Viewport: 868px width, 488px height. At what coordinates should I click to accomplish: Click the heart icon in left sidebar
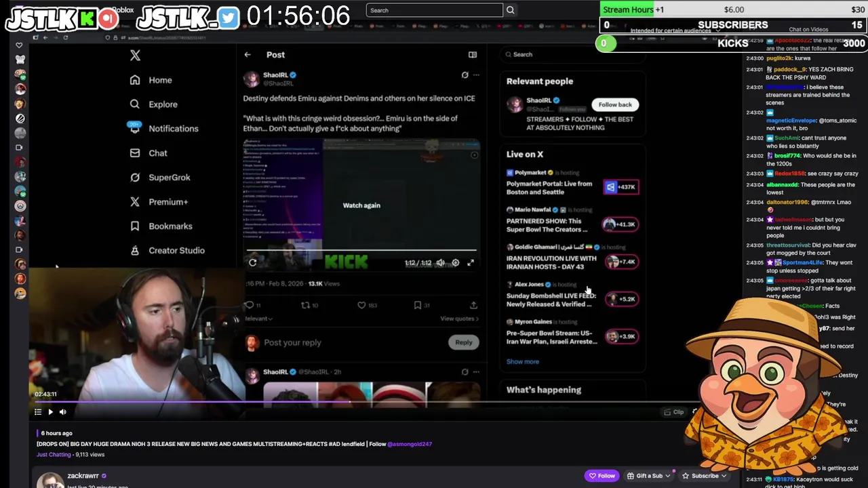click(20, 45)
